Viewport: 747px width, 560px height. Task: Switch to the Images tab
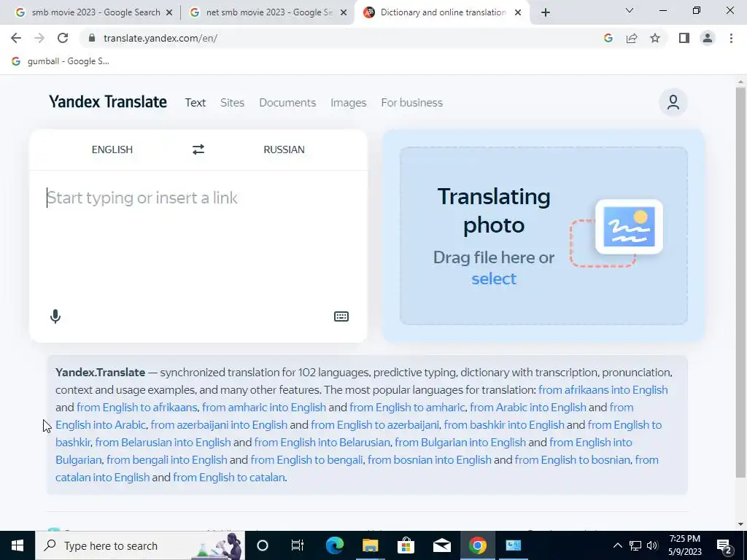(x=348, y=102)
